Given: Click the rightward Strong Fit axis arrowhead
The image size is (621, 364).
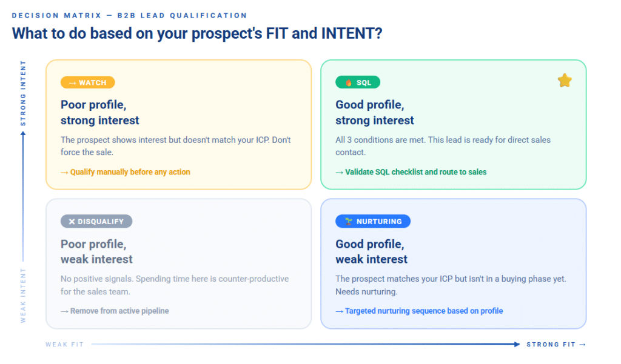Looking at the screenshot, I should point(516,344).
